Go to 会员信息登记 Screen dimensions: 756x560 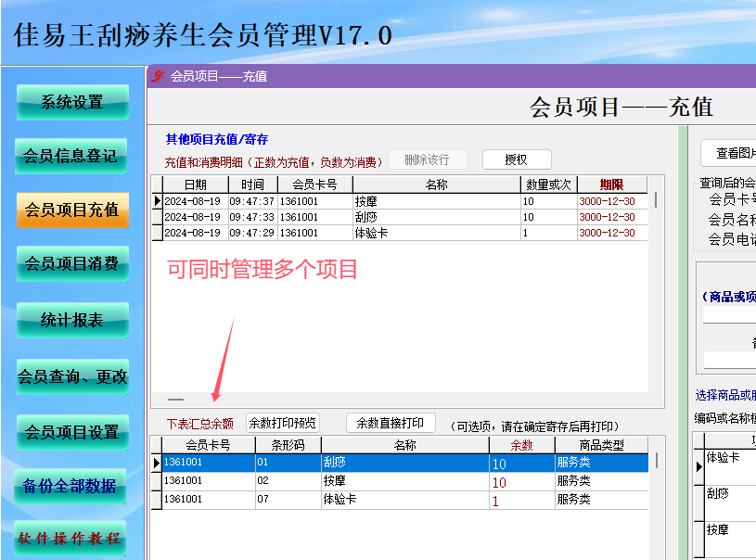(70, 156)
